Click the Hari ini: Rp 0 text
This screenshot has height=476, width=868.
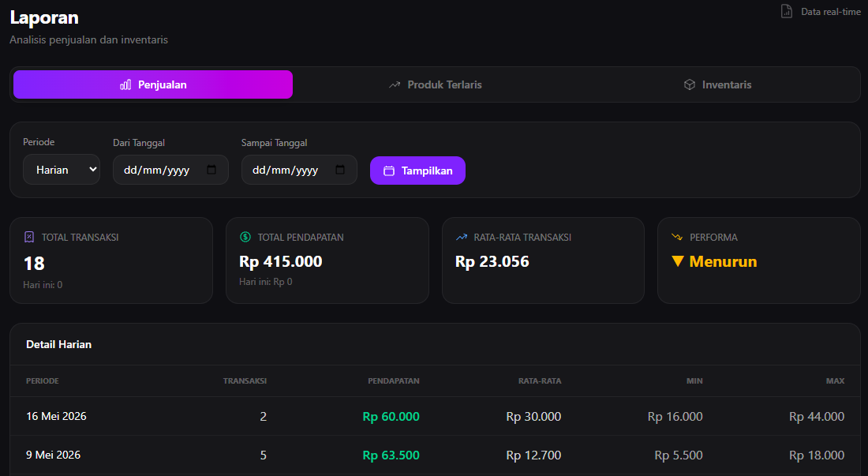pos(266,282)
